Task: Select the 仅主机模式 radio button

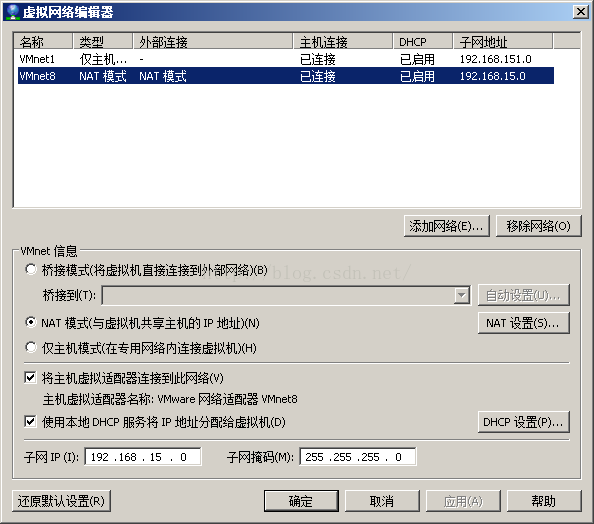Action: point(31,347)
